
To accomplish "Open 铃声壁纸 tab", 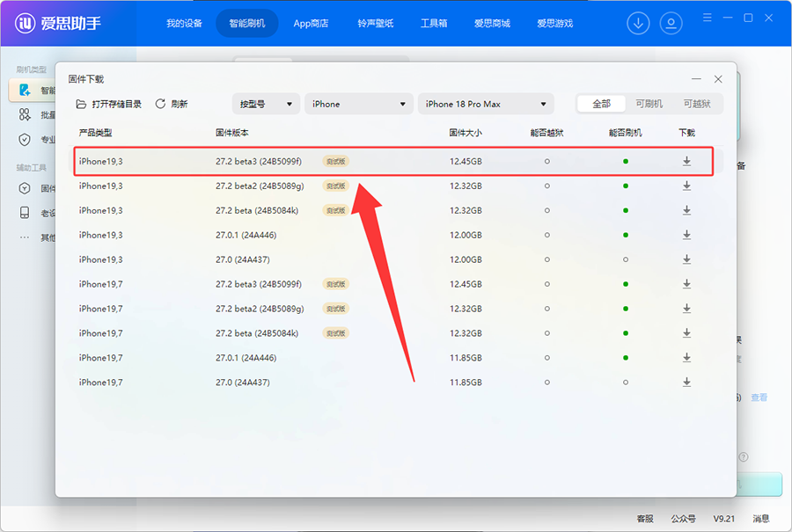I will (x=375, y=23).
